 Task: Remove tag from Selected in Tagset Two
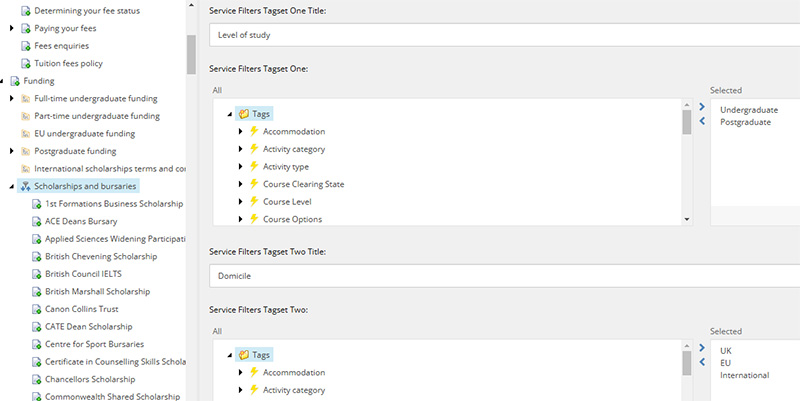coord(702,362)
